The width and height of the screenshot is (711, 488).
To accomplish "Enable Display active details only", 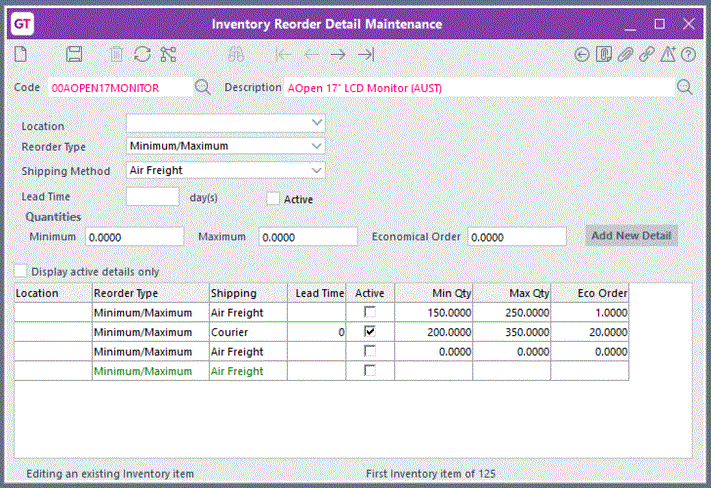I will (21, 271).
